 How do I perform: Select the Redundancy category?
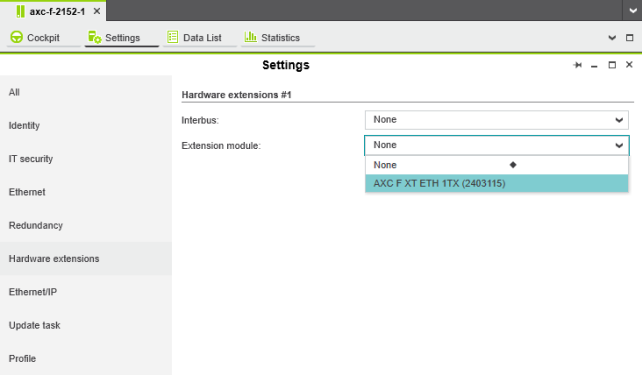pos(86,225)
